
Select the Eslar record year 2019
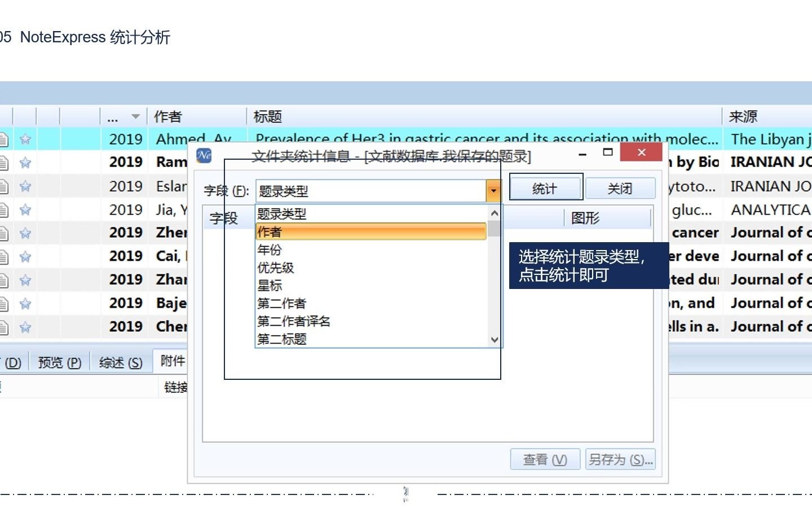(126, 186)
